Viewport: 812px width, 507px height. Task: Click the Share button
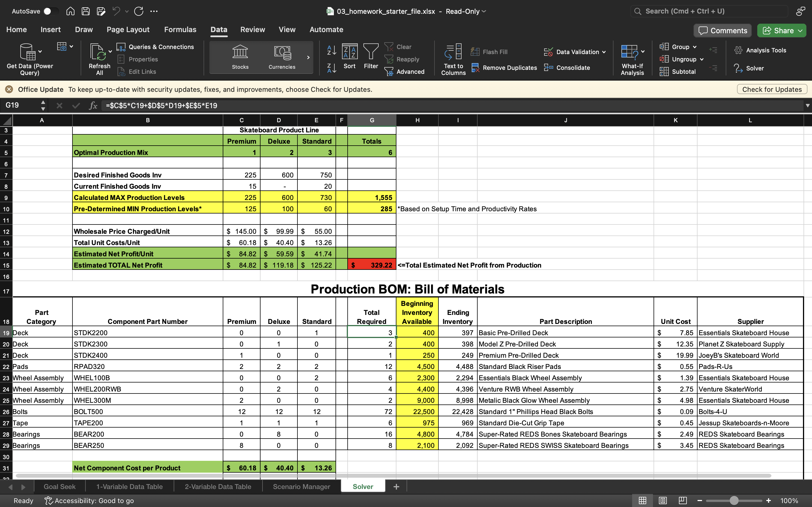point(778,30)
